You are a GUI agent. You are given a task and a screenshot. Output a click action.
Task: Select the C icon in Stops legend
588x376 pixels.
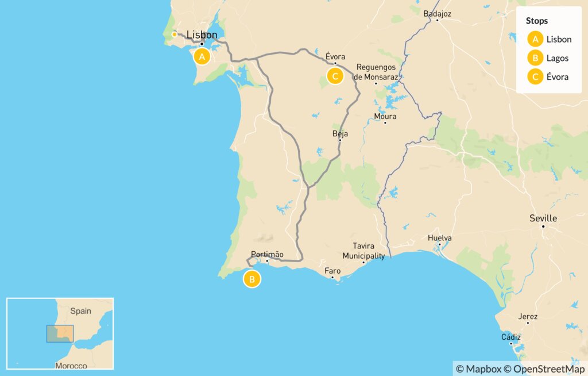click(535, 76)
